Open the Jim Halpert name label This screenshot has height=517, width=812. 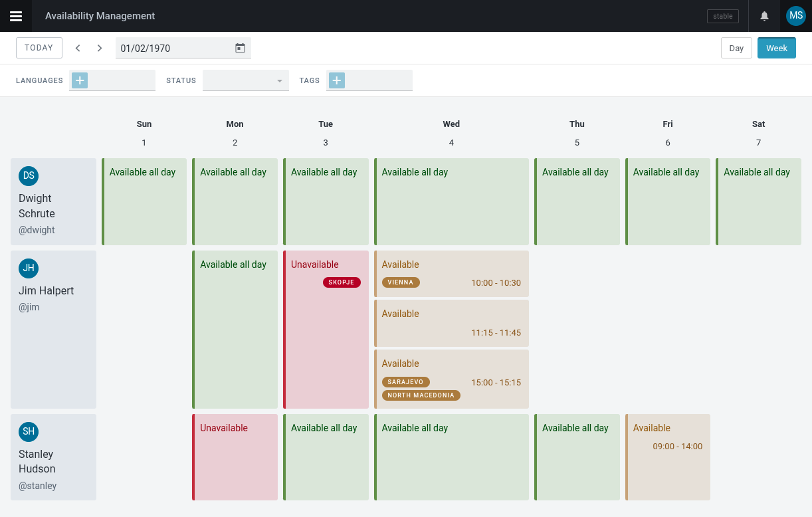click(x=46, y=291)
